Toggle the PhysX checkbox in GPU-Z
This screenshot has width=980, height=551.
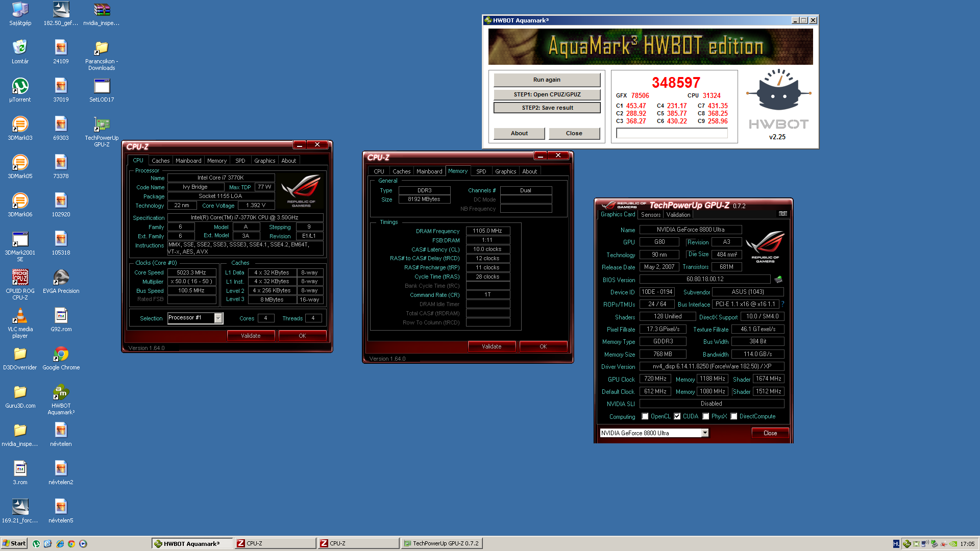tap(706, 416)
